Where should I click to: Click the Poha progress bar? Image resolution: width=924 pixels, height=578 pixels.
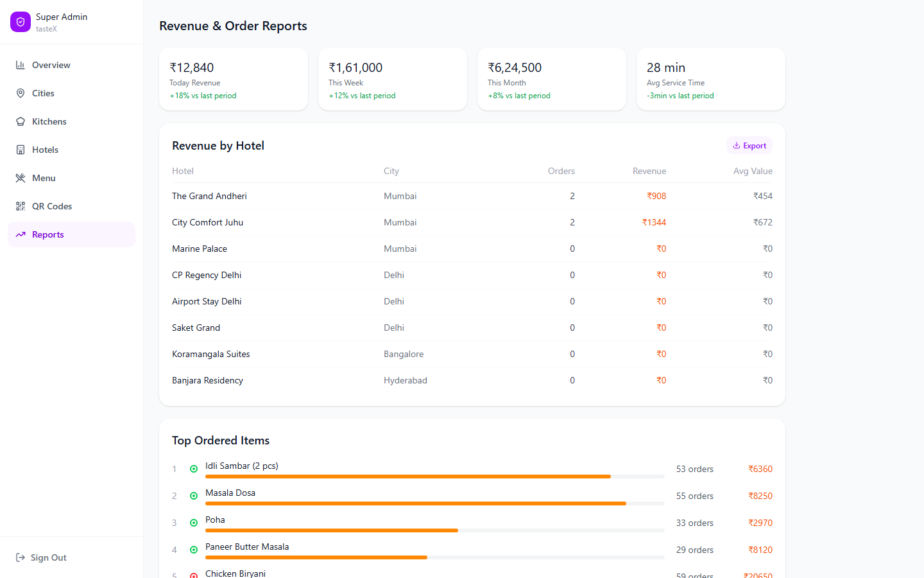[435, 530]
